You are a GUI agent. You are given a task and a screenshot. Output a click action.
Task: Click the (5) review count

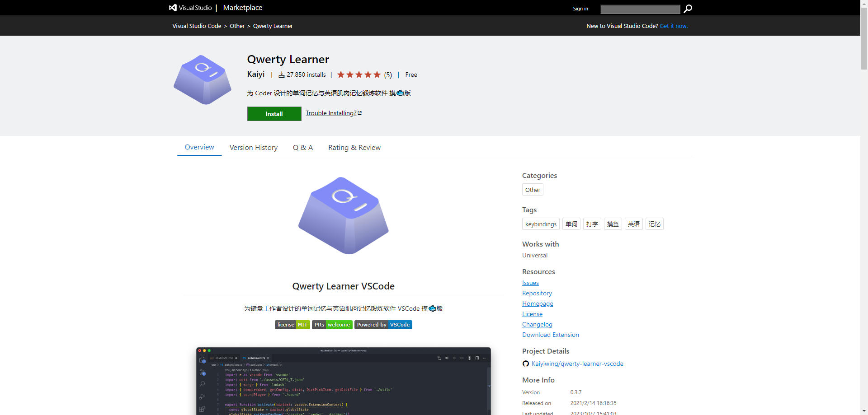coord(388,75)
